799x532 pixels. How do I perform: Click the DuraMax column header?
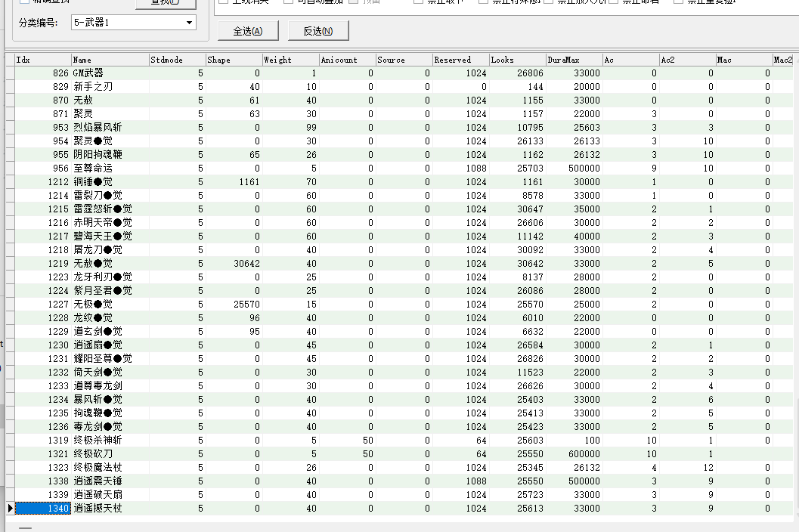tap(573, 60)
